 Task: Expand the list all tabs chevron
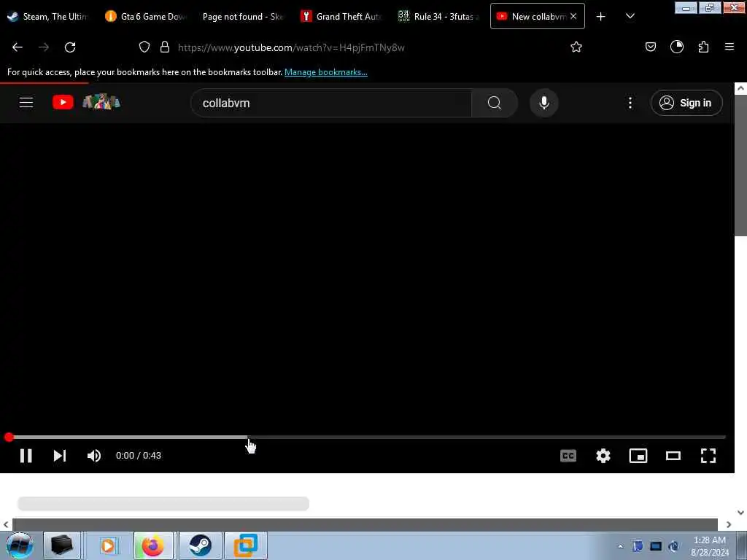(630, 17)
